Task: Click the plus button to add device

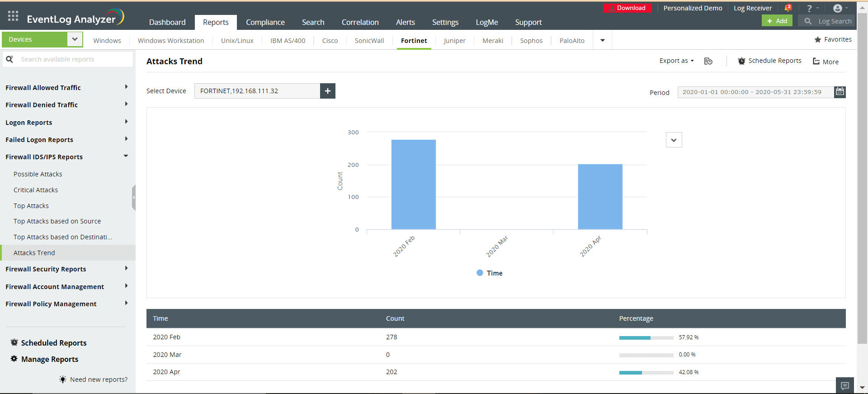Action: pyautogui.click(x=328, y=91)
